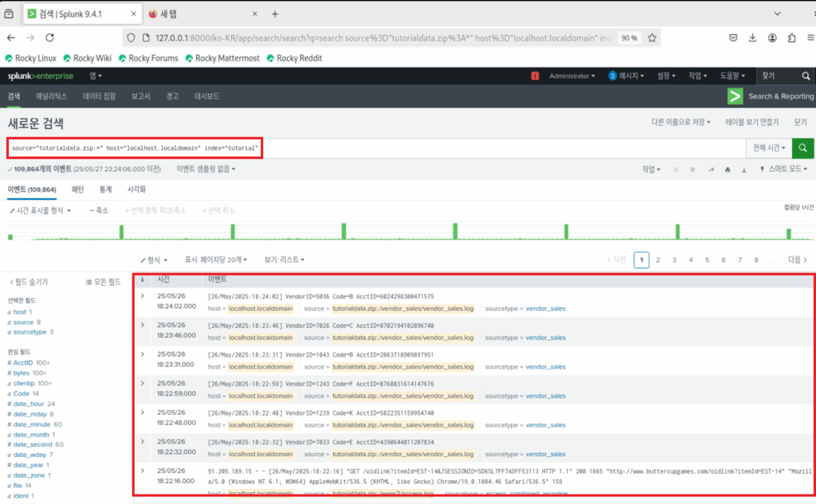This screenshot has height=504, width=816.
Task: Open the Firefox View icon
Action: (x=9, y=14)
